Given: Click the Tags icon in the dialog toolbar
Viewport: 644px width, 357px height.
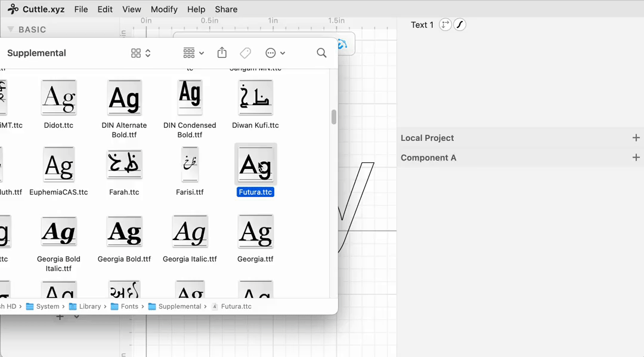Looking at the screenshot, I should click(x=245, y=53).
